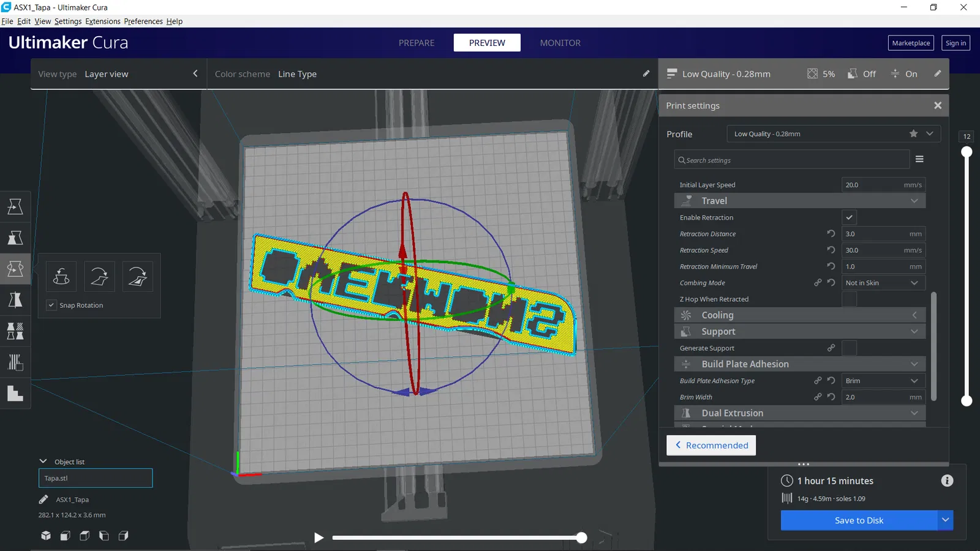The height and width of the screenshot is (551, 980).
Task: Open the Extensions menu
Action: click(103, 21)
